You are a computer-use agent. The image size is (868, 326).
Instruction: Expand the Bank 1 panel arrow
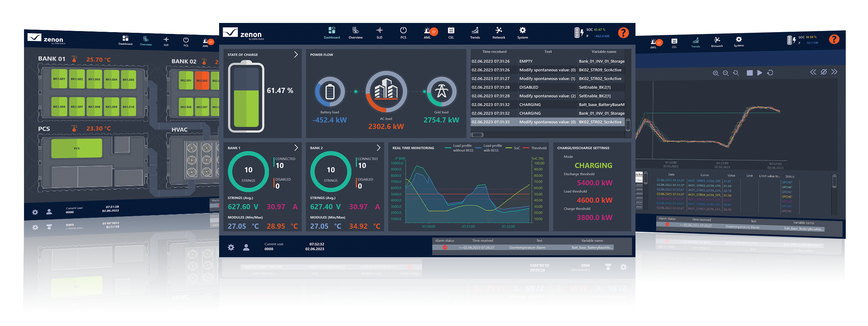pos(296,148)
